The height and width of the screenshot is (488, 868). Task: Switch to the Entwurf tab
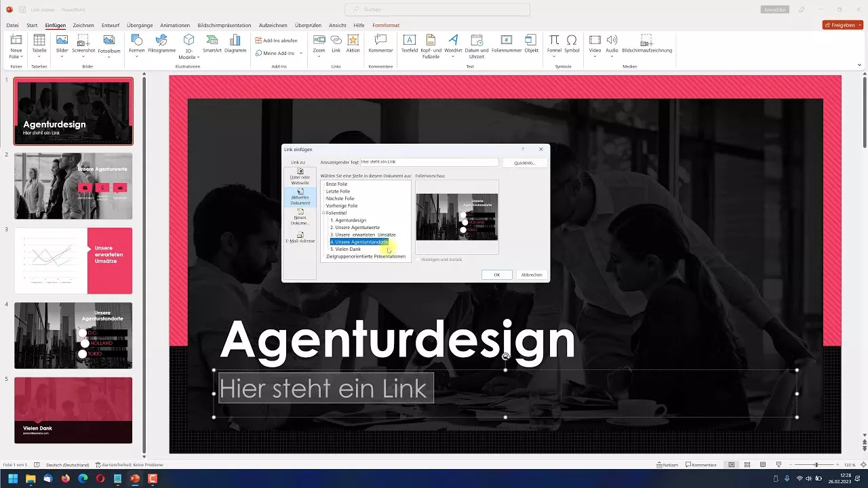point(111,25)
